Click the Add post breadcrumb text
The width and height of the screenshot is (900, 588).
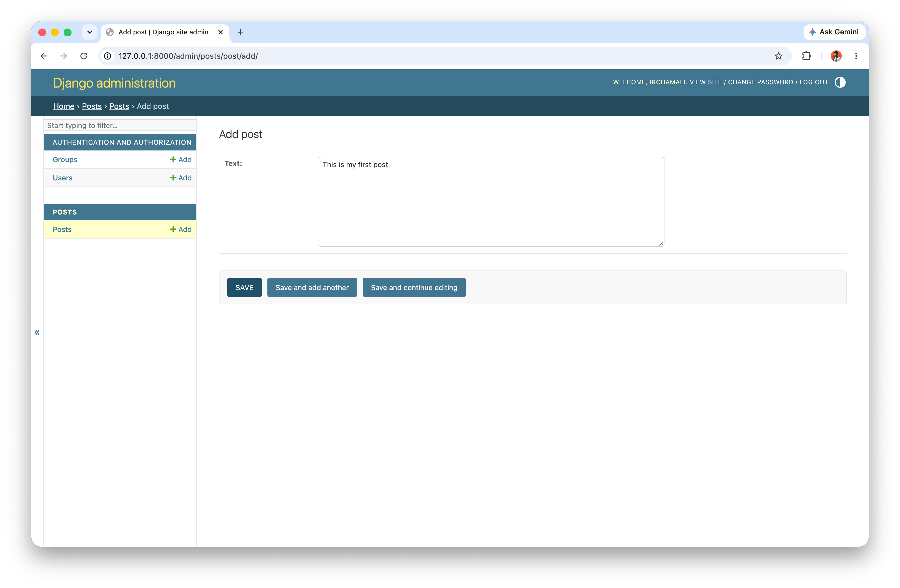click(x=153, y=106)
